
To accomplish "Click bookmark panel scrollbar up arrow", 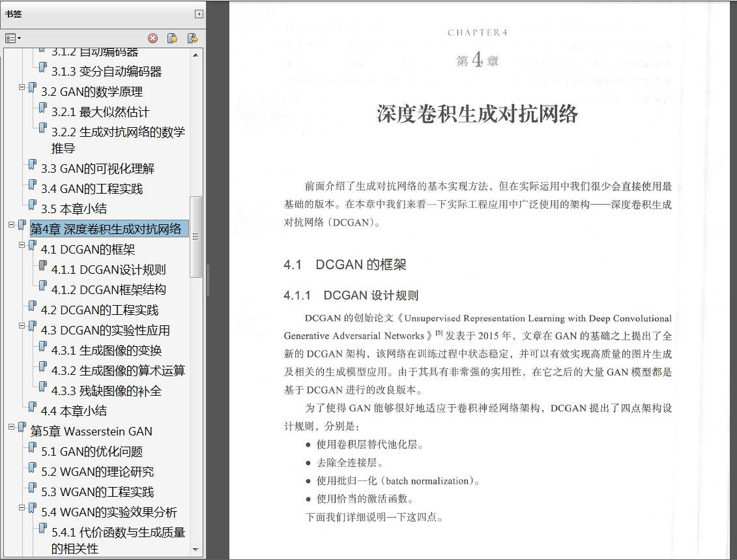I will (196, 55).
